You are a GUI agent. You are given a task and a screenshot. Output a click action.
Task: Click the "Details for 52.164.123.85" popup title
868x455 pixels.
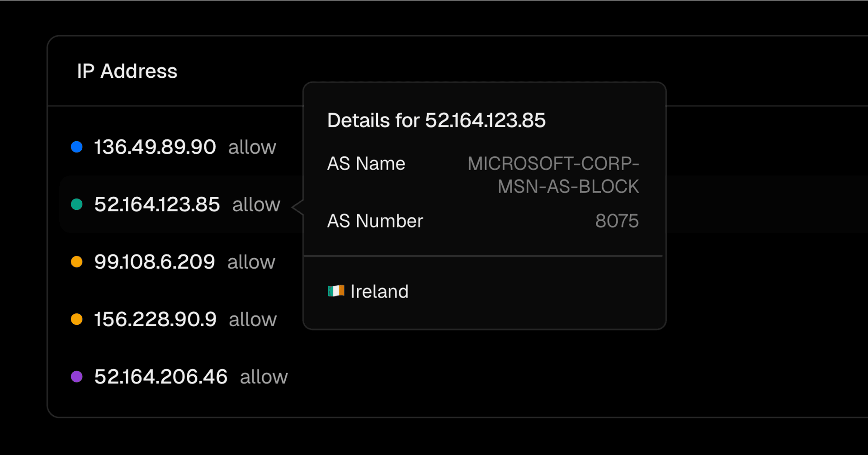pyautogui.click(x=436, y=121)
